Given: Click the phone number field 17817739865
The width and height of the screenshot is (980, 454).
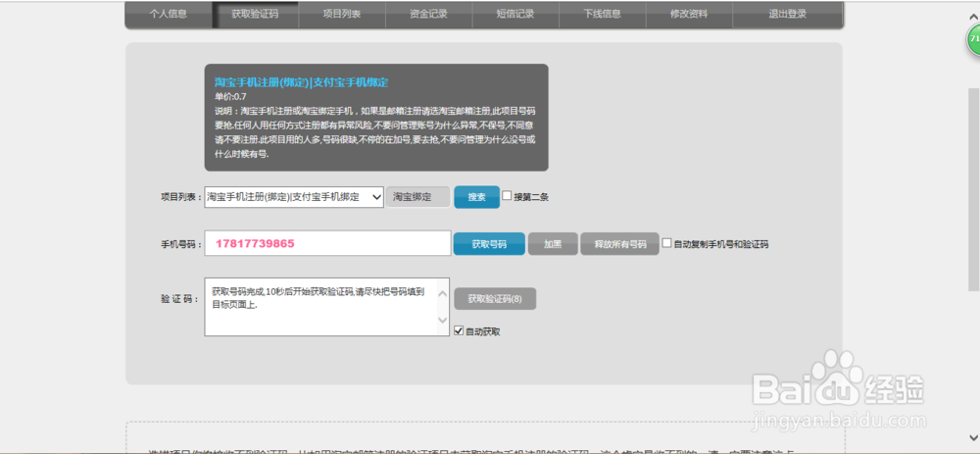Looking at the screenshot, I should coord(327,243).
